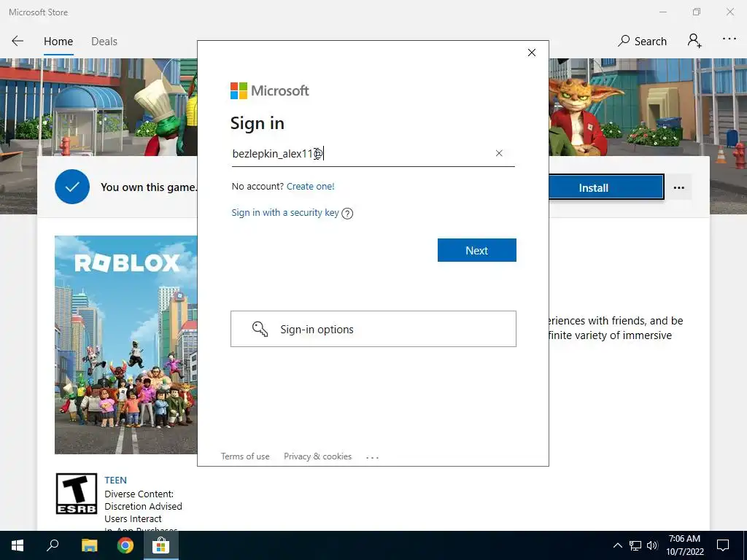747x560 pixels.
Task: Restore down the Microsoft Store window
Action: coord(697,12)
